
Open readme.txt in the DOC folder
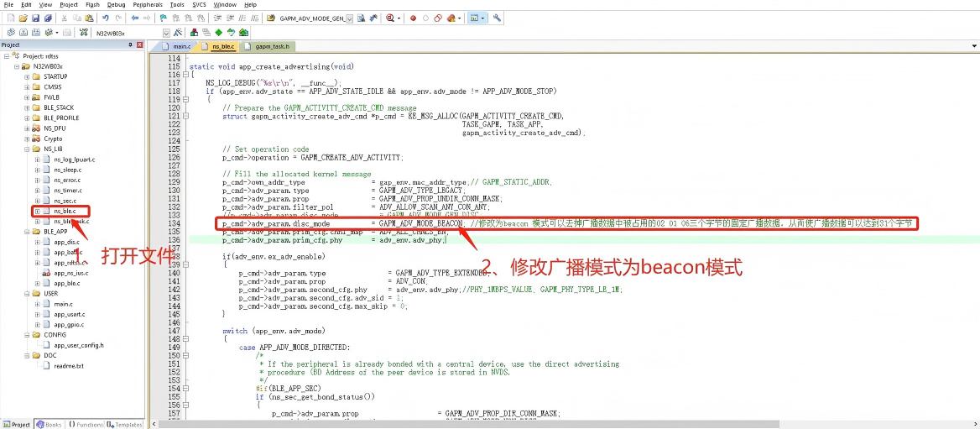pyautogui.click(x=68, y=365)
